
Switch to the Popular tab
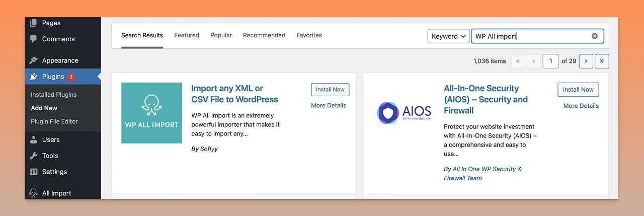[x=221, y=35]
